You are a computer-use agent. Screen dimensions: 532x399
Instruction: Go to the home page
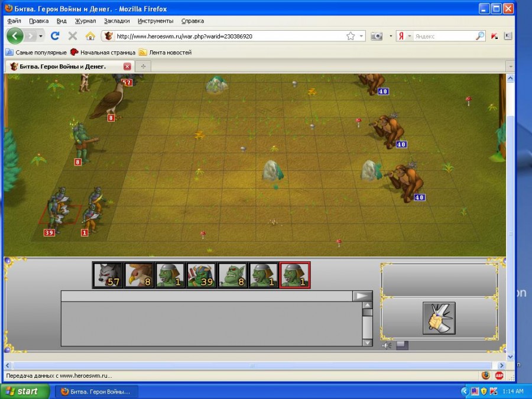click(x=90, y=36)
